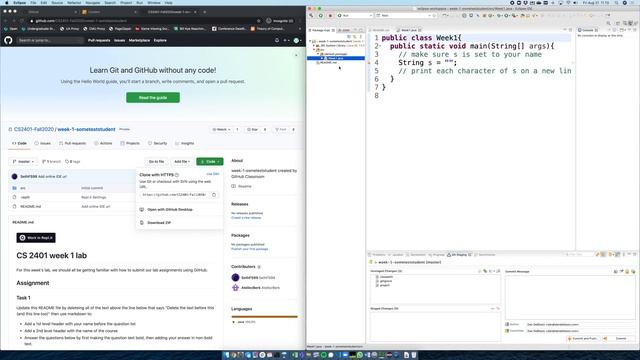Click the minimize icon of the Package Explorer panel

click(x=355, y=30)
